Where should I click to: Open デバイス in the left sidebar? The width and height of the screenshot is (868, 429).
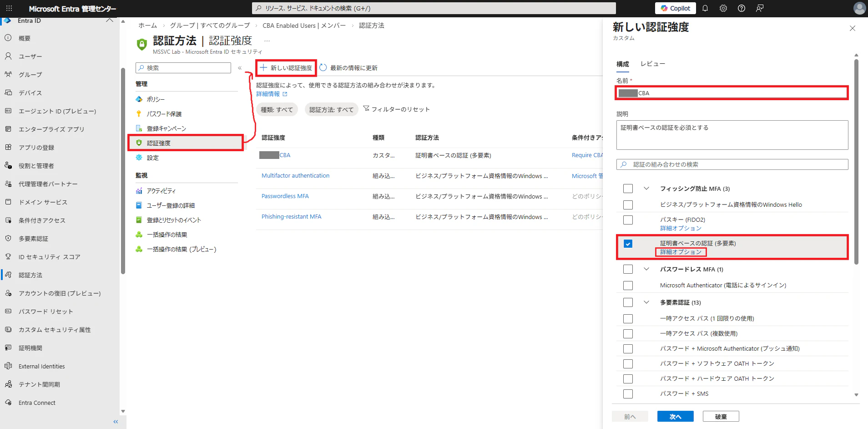tap(30, 93)
